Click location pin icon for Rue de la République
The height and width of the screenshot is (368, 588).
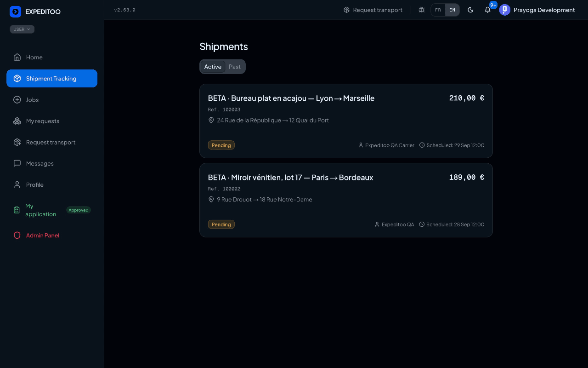[211, 120]
